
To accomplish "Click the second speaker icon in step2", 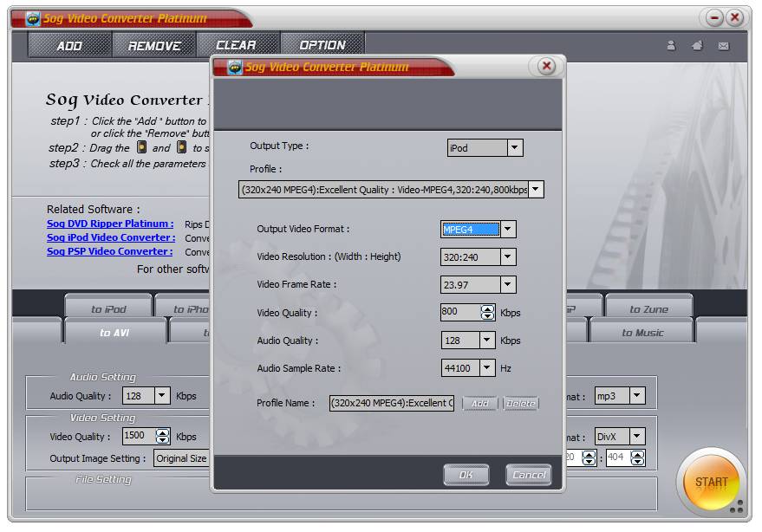I will point(181,146).
